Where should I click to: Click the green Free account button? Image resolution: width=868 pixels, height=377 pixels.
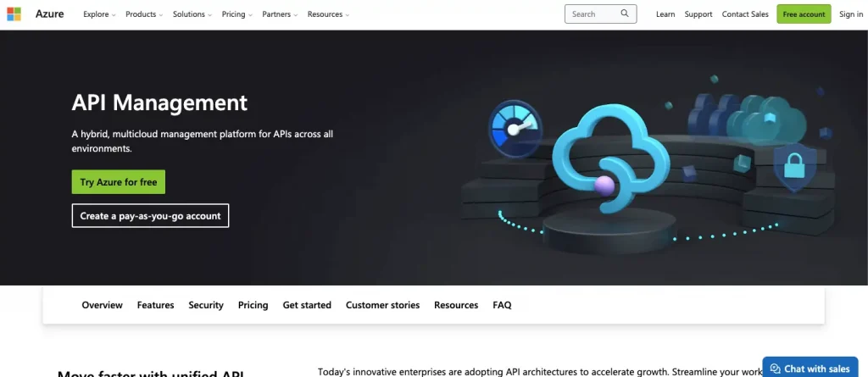(x=804, y=14)
